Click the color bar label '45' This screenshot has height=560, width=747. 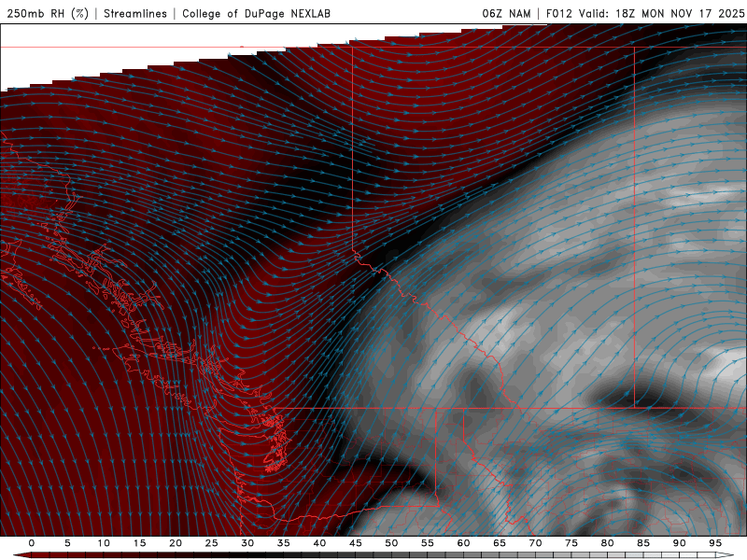[356, 543]
